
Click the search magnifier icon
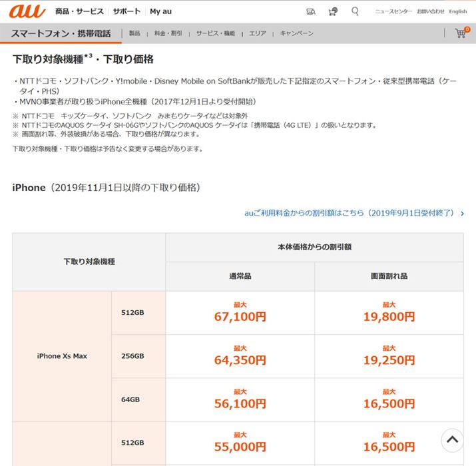click(355, 11)
